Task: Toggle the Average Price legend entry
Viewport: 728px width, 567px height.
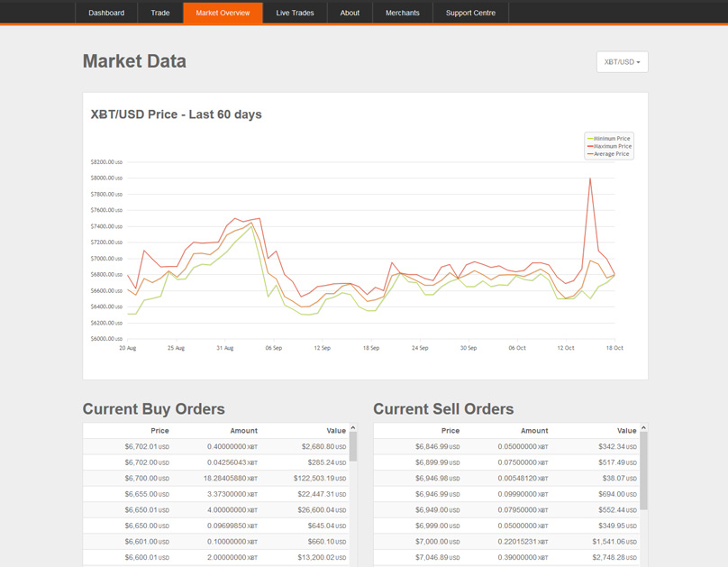Action: tap(608, 154)
